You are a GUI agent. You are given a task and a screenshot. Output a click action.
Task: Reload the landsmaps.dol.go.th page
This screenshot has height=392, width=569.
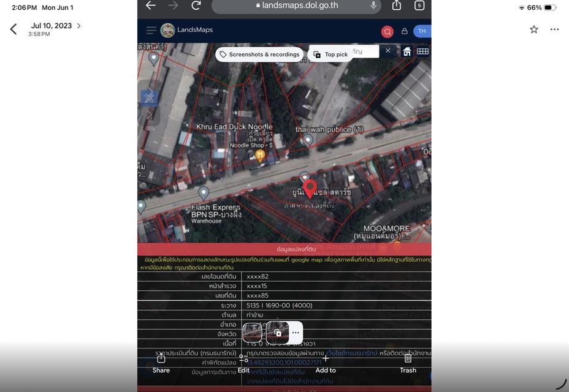click(x=196, y=5)
